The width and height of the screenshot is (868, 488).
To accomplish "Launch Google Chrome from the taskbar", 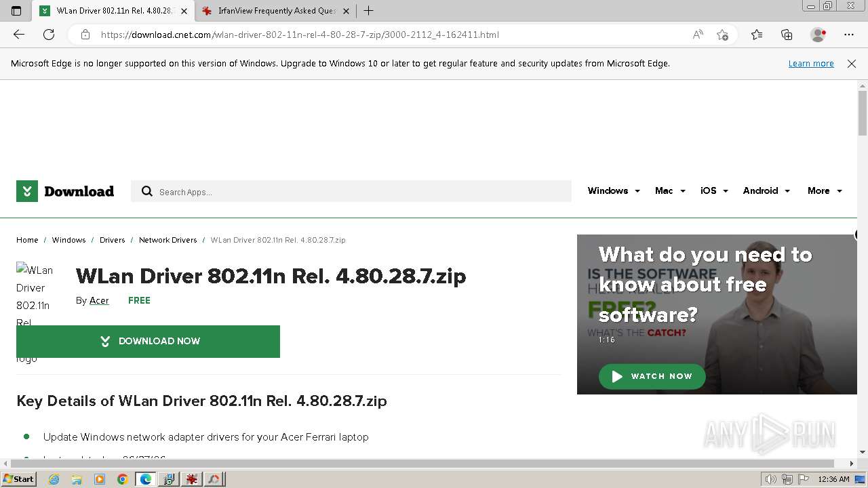I will point(122,479).
